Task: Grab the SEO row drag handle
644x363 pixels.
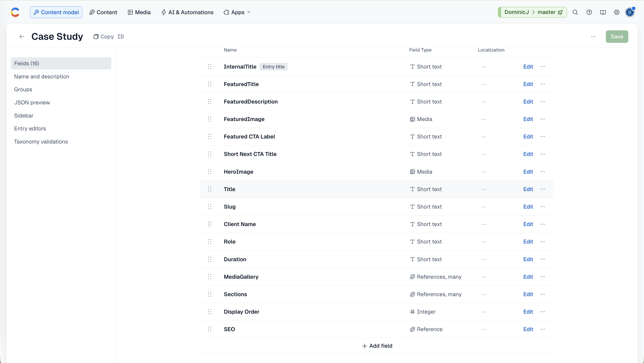Action: tap(209, 329)
